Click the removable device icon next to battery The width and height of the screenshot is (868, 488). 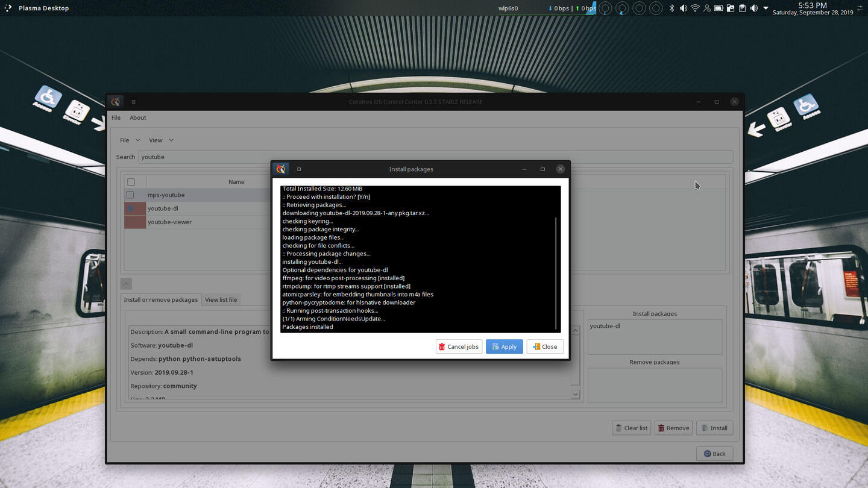[x=730, y=8]
